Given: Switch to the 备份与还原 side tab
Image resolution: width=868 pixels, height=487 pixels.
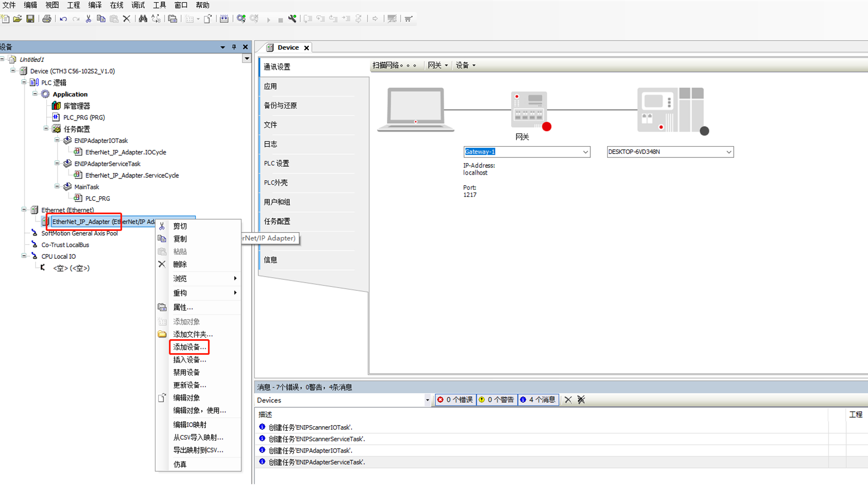Looking at the screenshot, I should coord(280,105).
